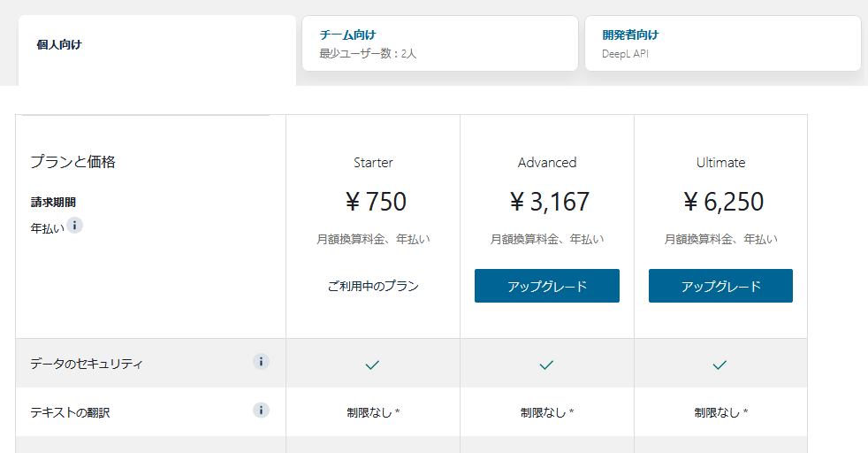Image resolution: width=868 pixels, height=453 pixels.
Task: Click the 年払い billing text
Action: pos(48,229)
